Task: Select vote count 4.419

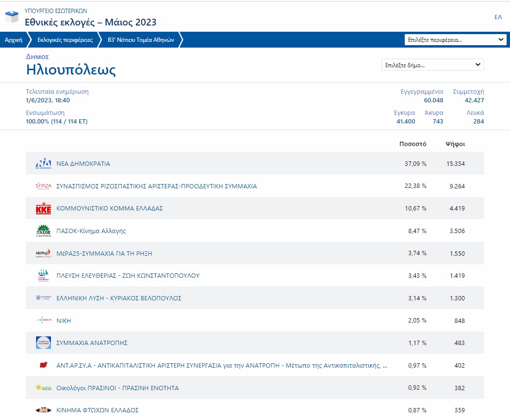Action: pyautogui.click(x=457, y=209)
